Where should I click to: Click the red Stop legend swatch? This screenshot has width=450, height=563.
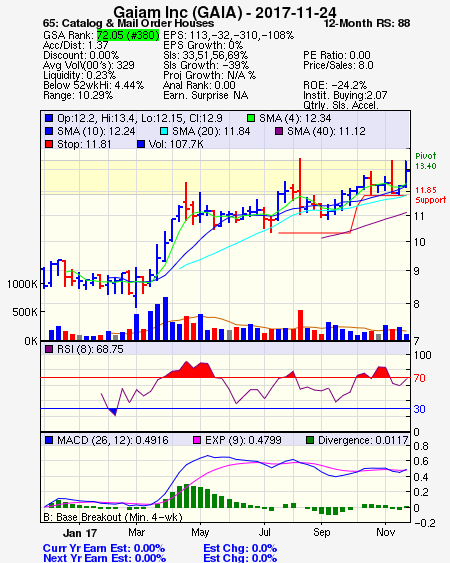coord(49,144)
